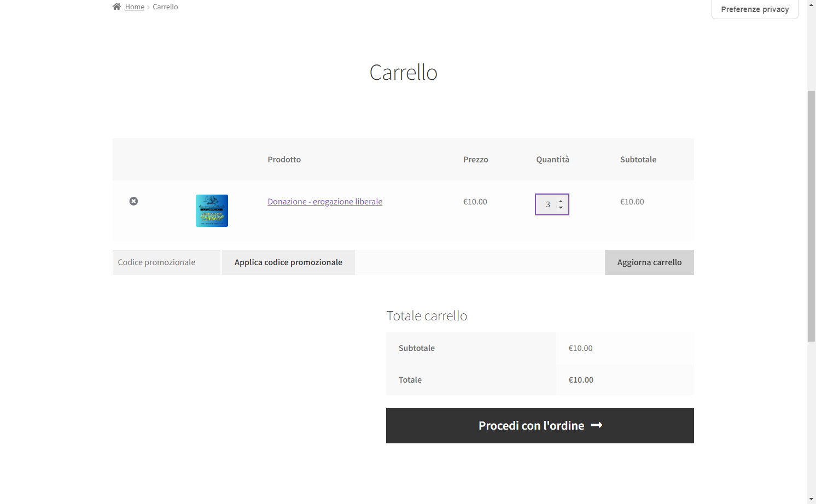Click the Subtotale label in cart totals

[x=417, y=348]
